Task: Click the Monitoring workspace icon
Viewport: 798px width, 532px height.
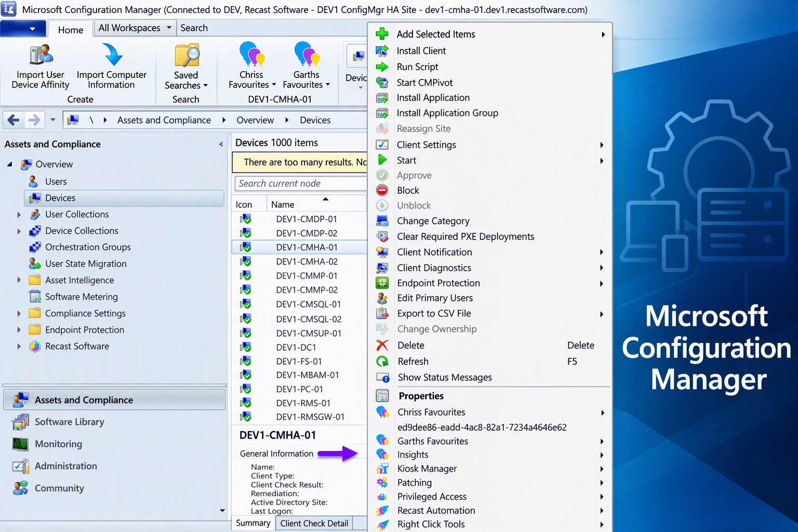Action: point(20,444)
